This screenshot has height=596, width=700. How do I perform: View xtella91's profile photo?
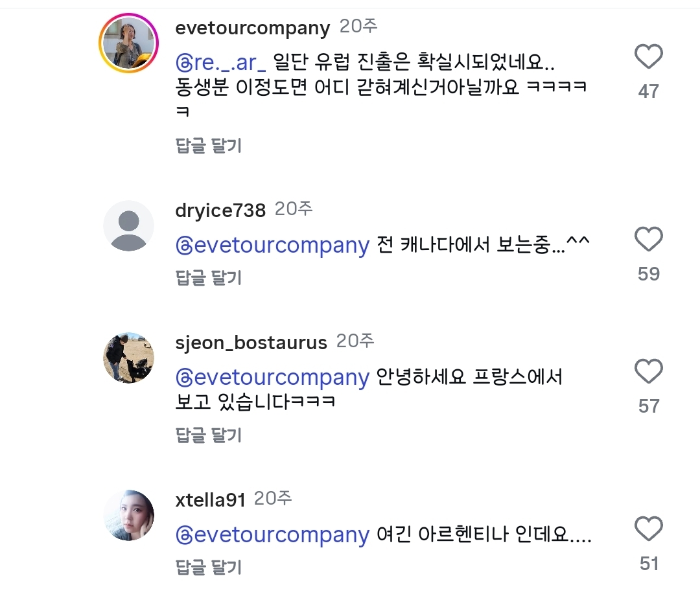click(x=128, y=515)
